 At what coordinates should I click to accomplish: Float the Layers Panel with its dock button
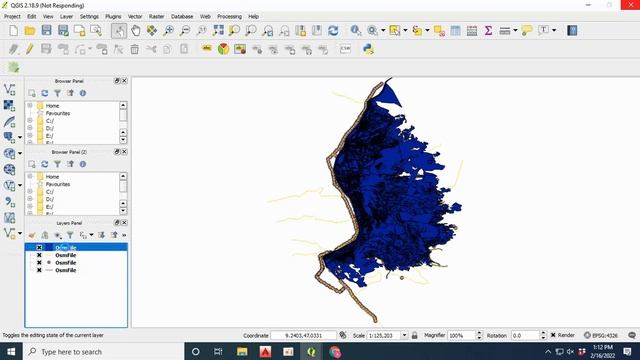pyautogui.click(x=117, y=222)
